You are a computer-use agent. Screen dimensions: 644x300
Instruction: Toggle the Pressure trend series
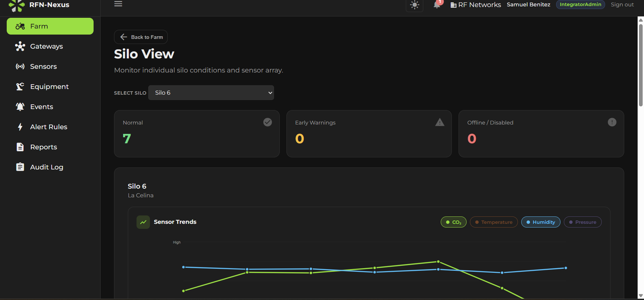click(583, 222)
